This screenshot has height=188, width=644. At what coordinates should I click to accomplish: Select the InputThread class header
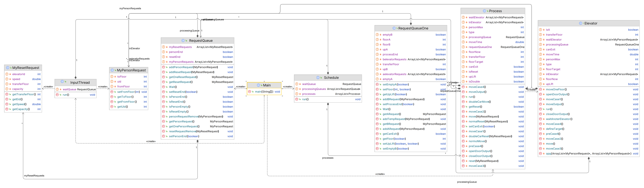click(75, 82)
